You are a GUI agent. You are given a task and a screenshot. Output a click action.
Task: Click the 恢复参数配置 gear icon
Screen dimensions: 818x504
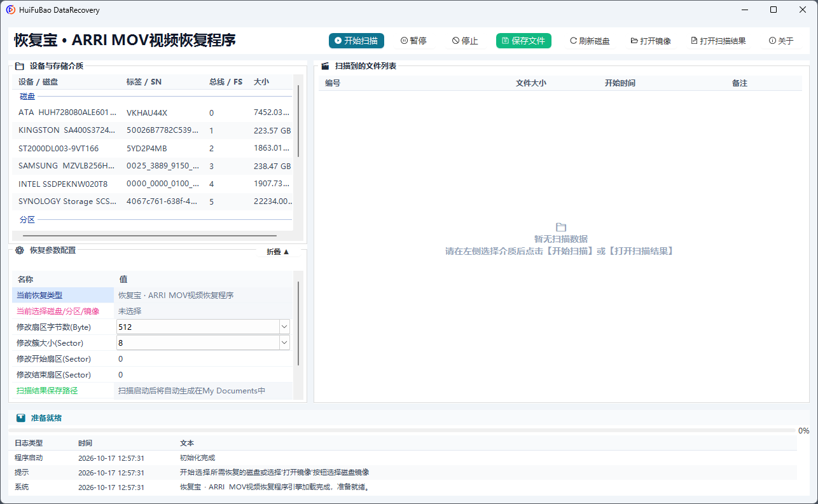click(x=20, y=250)
